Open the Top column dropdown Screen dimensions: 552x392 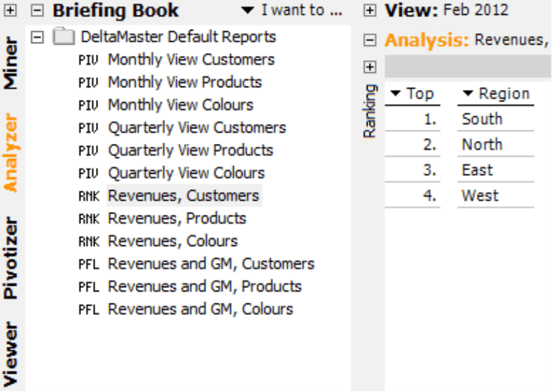[x=412, y=94]
